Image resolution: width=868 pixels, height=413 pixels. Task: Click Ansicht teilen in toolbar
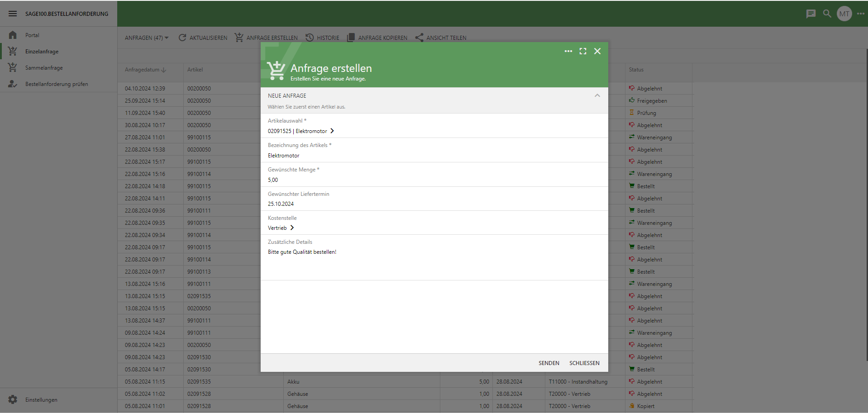tap(440, 38)
